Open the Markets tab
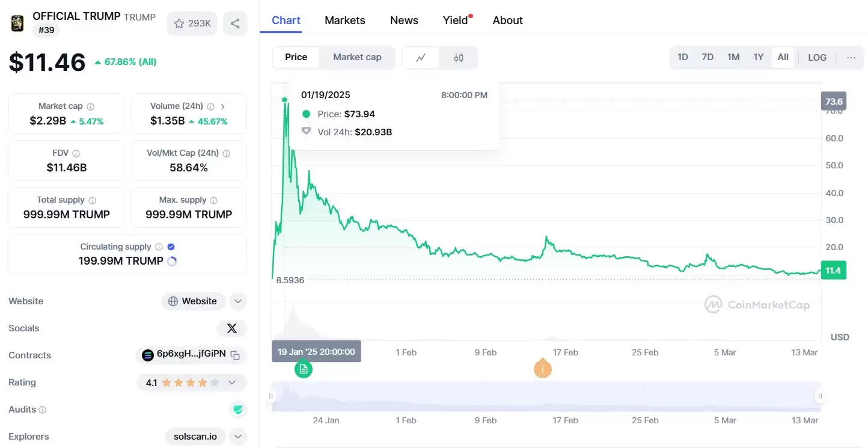Screen dimensions: 868x448 (x=344, y=20)
